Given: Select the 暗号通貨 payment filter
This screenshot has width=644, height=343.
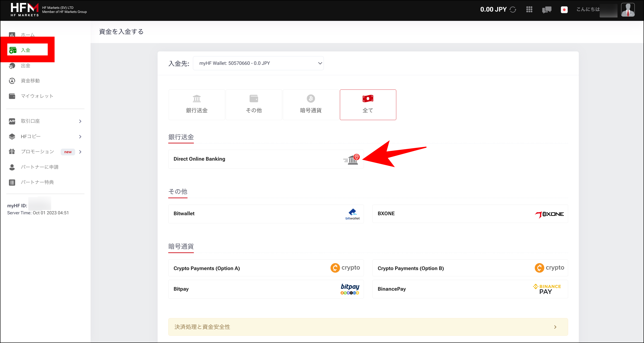Looking at the screenshot, I should pyautogui.click(x=311, y=105).
